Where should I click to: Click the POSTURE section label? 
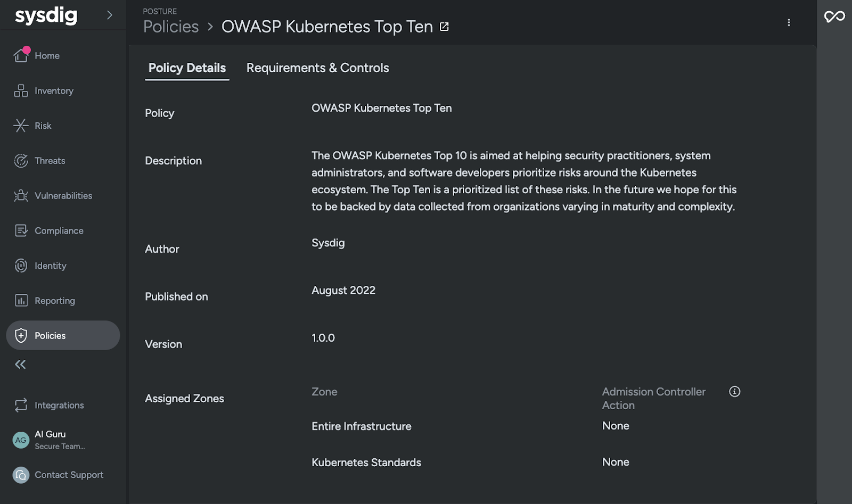tap(160, 11)
